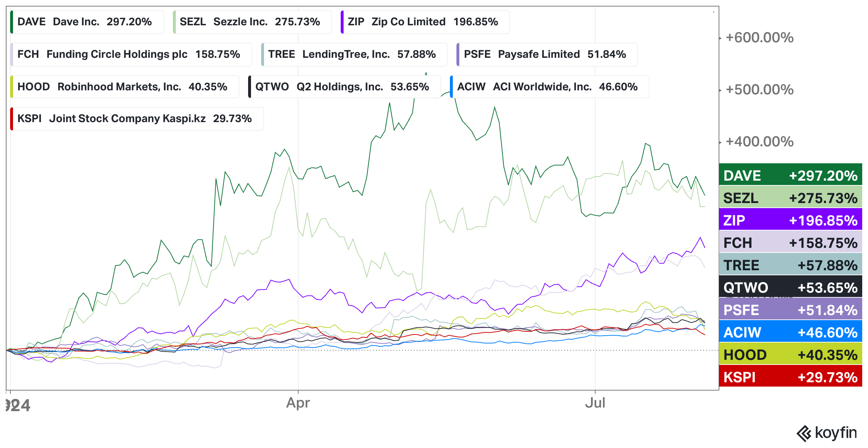Image resolution: width=868 pixels, height=448 pixels.
Task: Select the DAVE Dave Inc. legend entry
Action: 87,22
